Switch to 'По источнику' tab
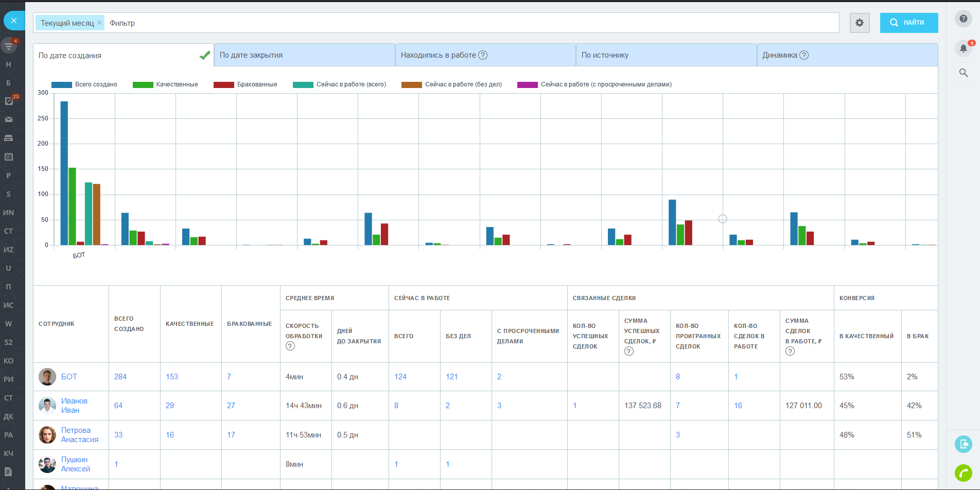980x490 pixels. [666, 55]
